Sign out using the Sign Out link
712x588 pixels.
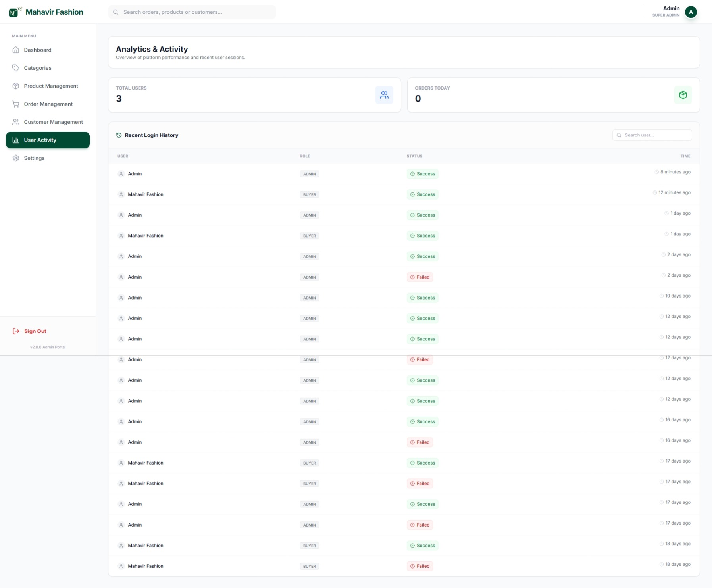(35, 331)
